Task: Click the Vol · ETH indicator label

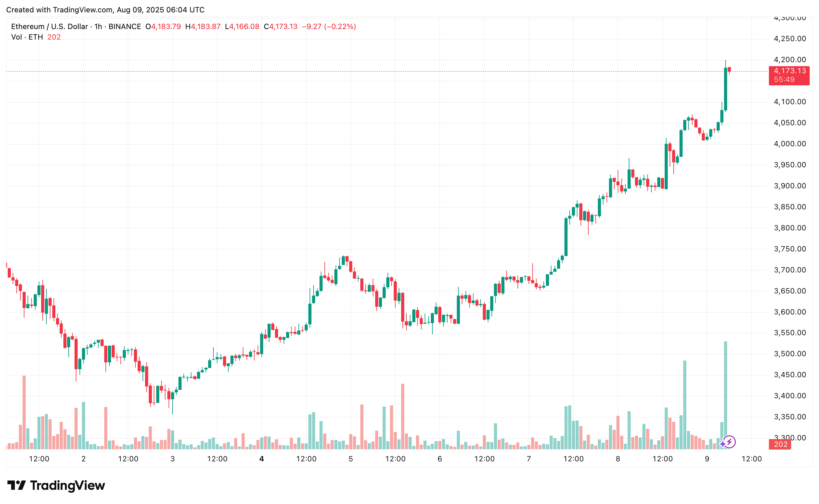Action: point(27,37)
